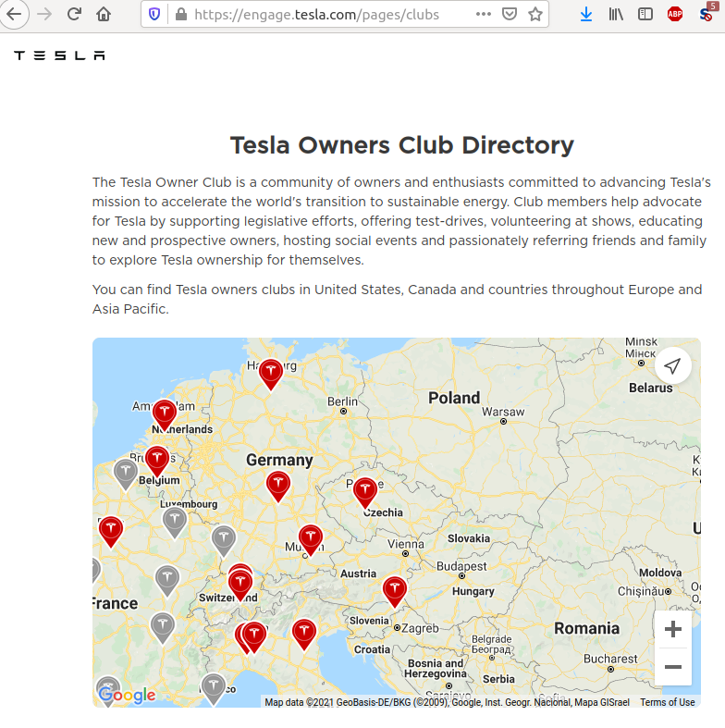Center the map on my location
Image resolution: width=725 pixels, height=728 pixels.
pyautogui.click(x=672, y=365)
